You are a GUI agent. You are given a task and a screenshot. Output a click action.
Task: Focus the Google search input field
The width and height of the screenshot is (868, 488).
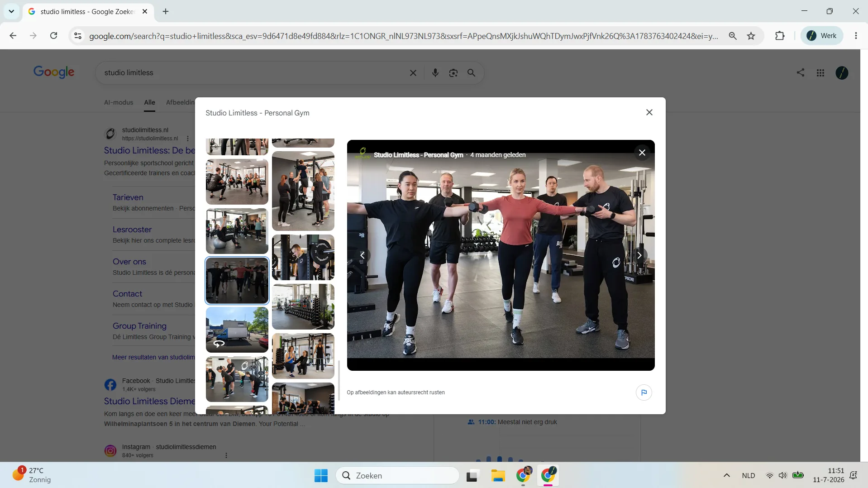click(x=253, y=73)
